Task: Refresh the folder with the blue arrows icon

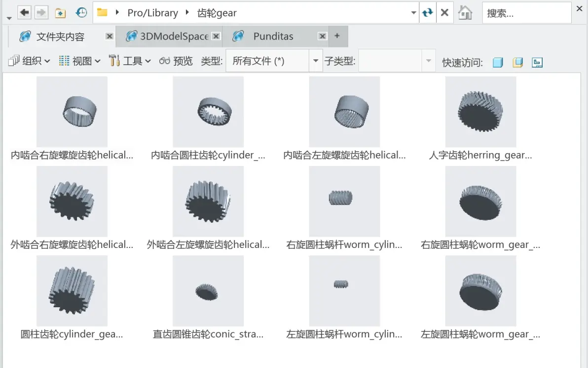Action: coord(428,13)
